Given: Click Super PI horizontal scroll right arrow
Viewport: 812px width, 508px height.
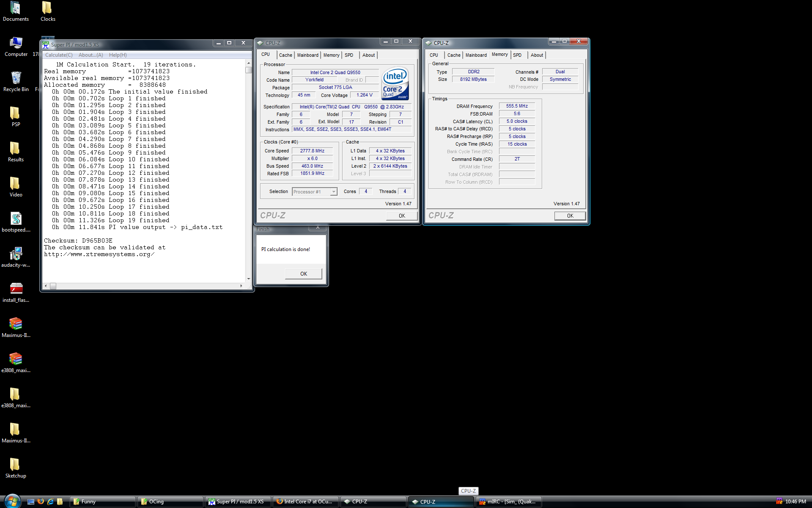Looking at the screenshot, I should (x=241, y=286).
